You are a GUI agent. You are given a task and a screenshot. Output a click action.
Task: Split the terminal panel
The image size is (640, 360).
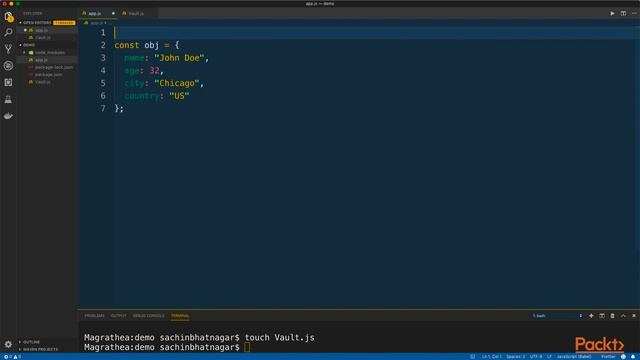tap(602, 316)
